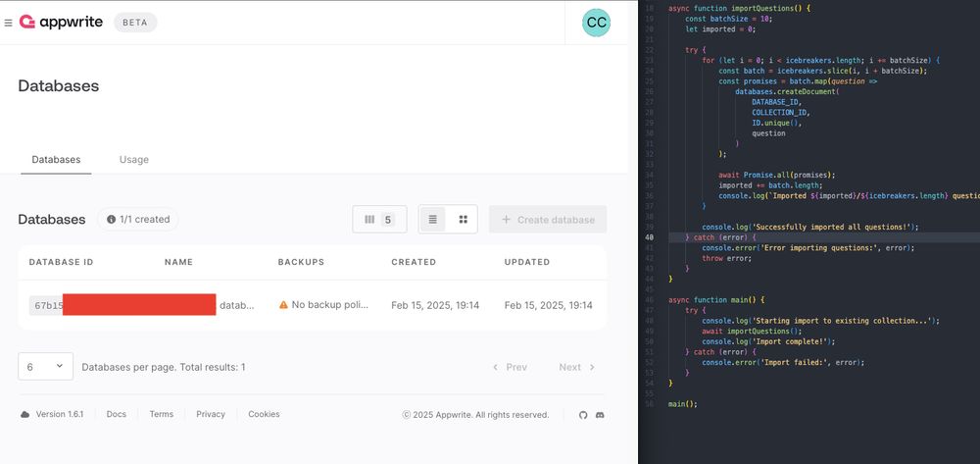Screen dimensions: 980x464
Task: Click the cloud icon beside the version
Action: (x=25, y=414)
